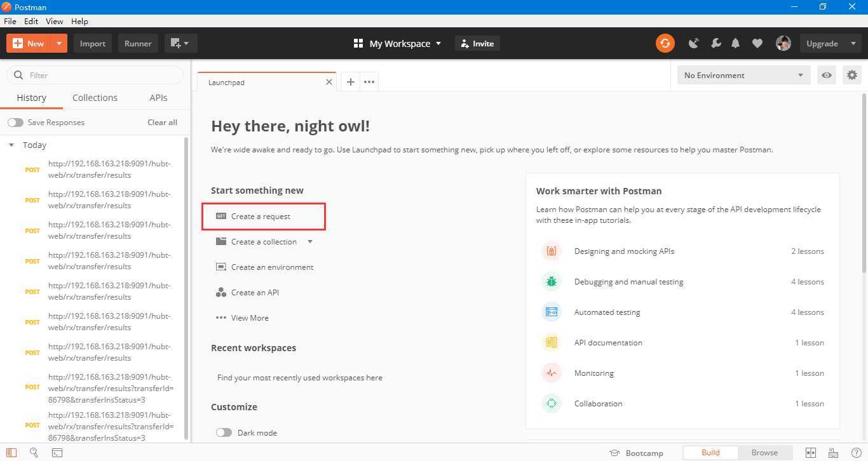The image size is (868, 461).
Task: Open Find and Replace in status bar
Action: click(x=34, y=453)
